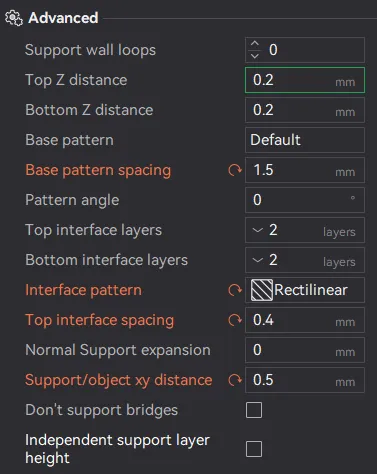377x474 pixels.
Task: Increase Support wall loops with up arrow
Action: 255,44
